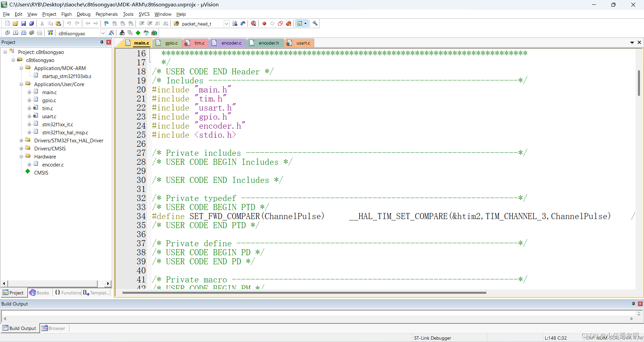Viewport: 644px width, 342px height.
Task: Build the c8t6songyao target
Action: tap(15, 32)
